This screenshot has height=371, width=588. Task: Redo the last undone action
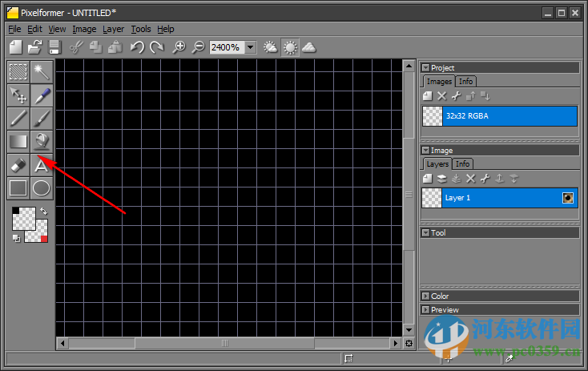[157, 47]
